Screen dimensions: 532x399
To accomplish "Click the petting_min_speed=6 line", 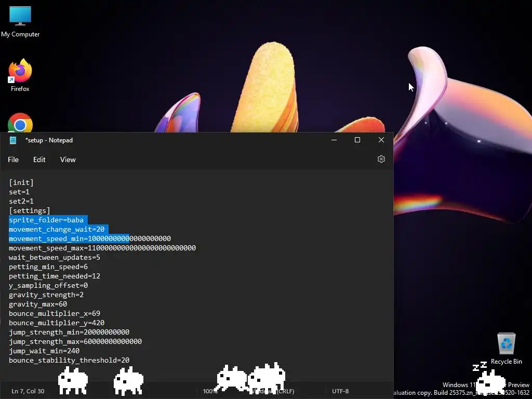I will (48, 267).
